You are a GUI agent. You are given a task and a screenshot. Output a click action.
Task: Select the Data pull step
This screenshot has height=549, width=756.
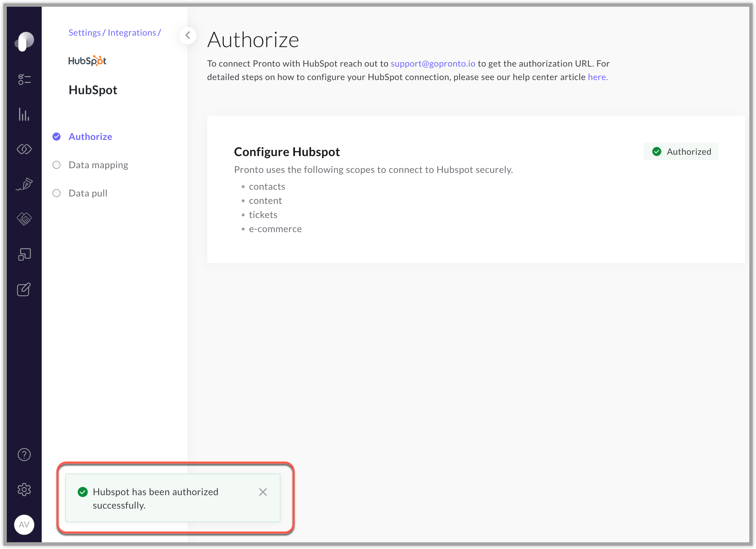tap(88, 193)
